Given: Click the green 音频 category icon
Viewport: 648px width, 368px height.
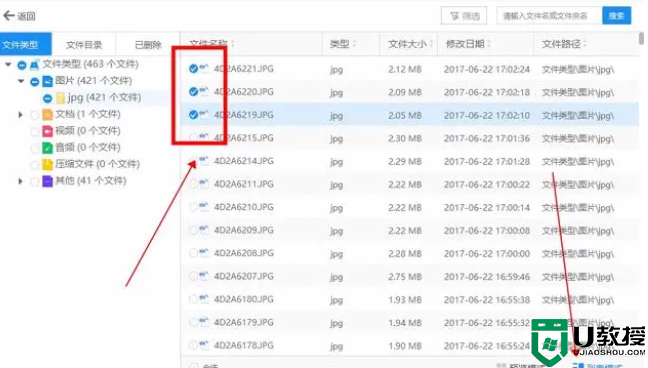Looking at the screenshot, I should (48, 148).
